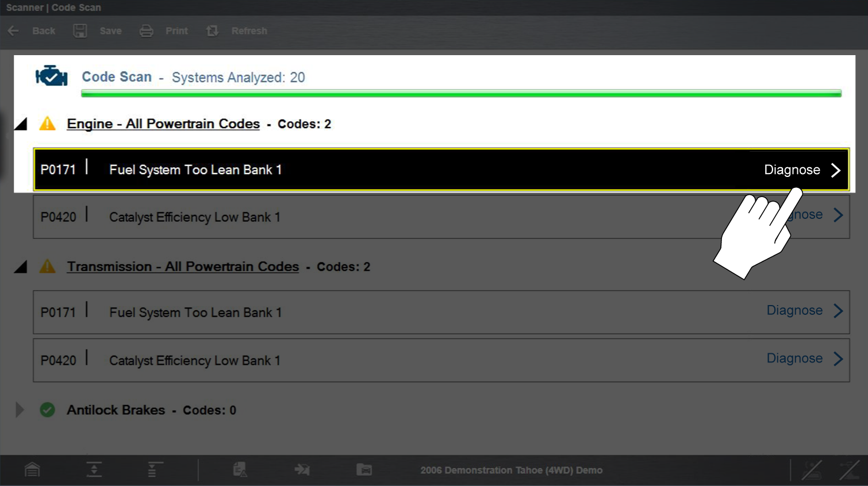Viewport: 868px width, 486px height.
Task: Collapse the Transmission codes section triangle
Action: tap(21, 267)
